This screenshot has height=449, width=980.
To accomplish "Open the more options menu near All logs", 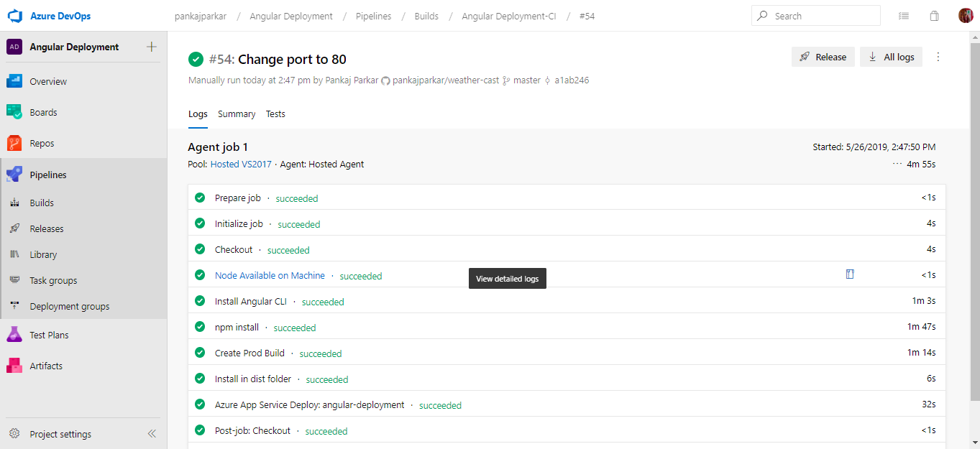I will coord(938,56).
